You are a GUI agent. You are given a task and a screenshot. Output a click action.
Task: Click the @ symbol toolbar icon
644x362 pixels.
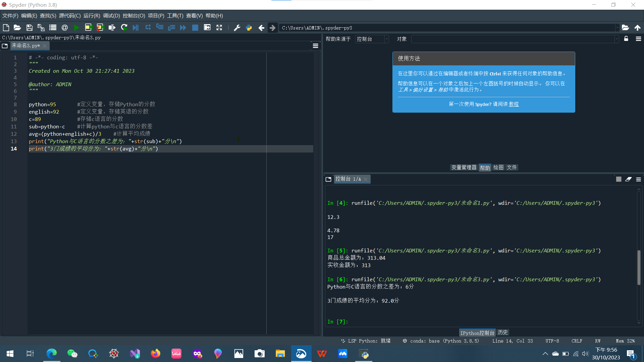click(x=65, y=28)
